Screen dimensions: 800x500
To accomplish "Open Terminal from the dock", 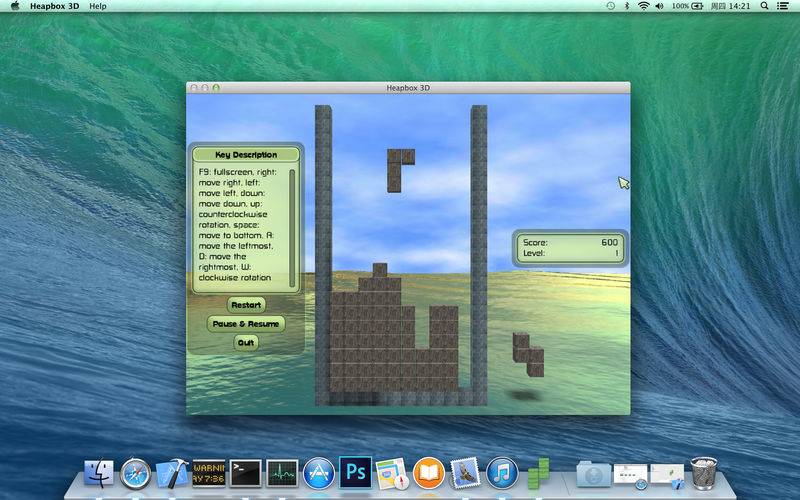I will tap(245, 471).
